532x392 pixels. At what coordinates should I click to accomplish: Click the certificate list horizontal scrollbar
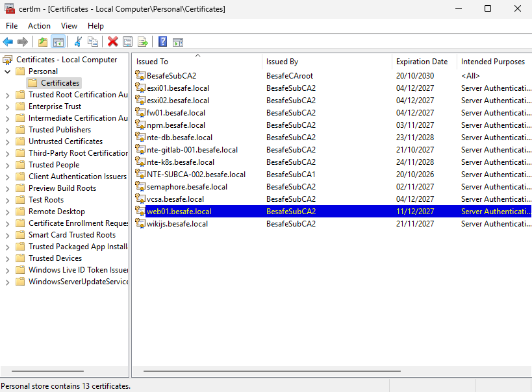pos(272,371)
